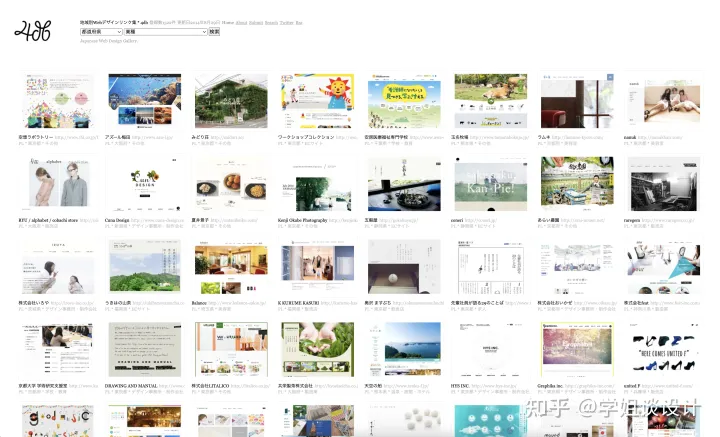This screenshot has height=437, width=720.
Task: Click the RFU / alphabet / cohachi store title
Action: click(48, 220)
